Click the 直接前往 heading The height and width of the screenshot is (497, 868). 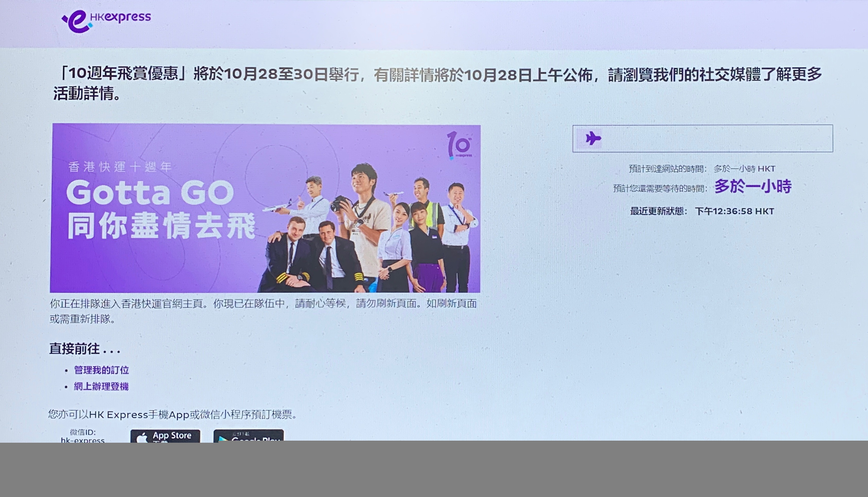(85, 349)
